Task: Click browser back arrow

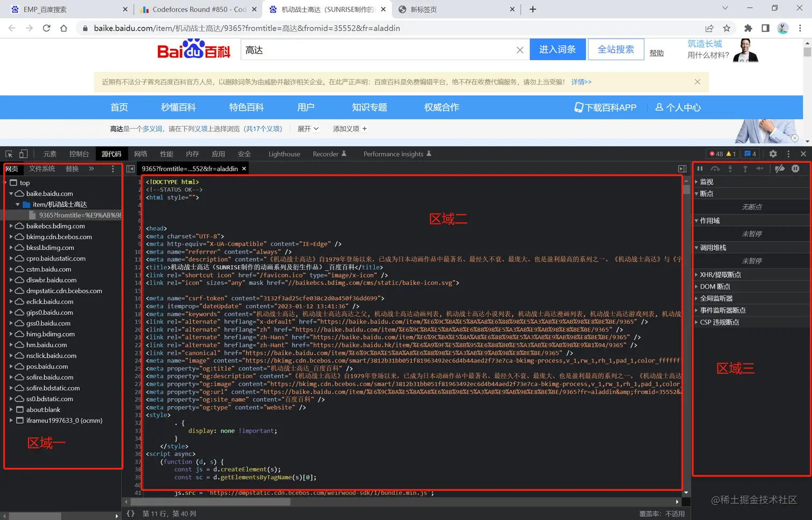Action: (x=12, y=28)
